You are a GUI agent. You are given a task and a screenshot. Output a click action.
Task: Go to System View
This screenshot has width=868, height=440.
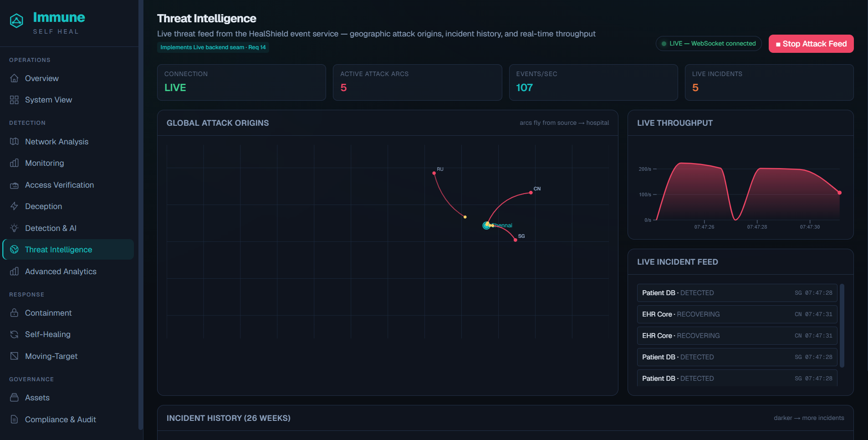click(68, 100)
